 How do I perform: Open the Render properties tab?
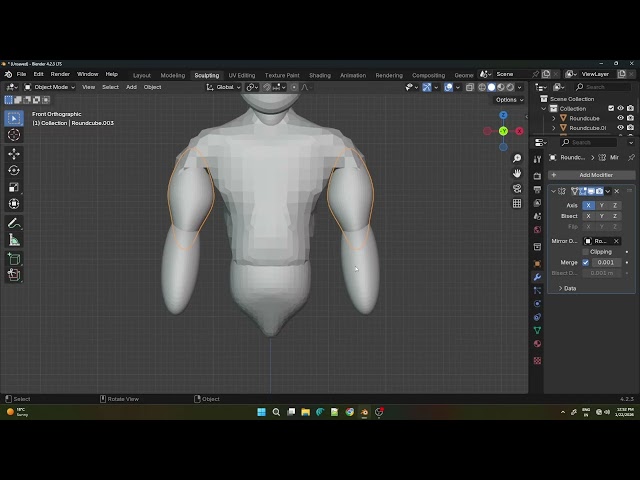[537, 176]
